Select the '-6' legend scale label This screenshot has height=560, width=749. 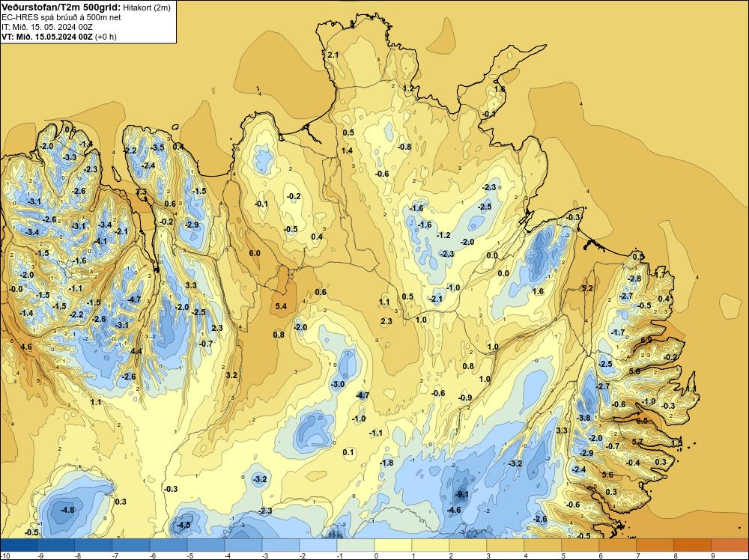point(152,556)
